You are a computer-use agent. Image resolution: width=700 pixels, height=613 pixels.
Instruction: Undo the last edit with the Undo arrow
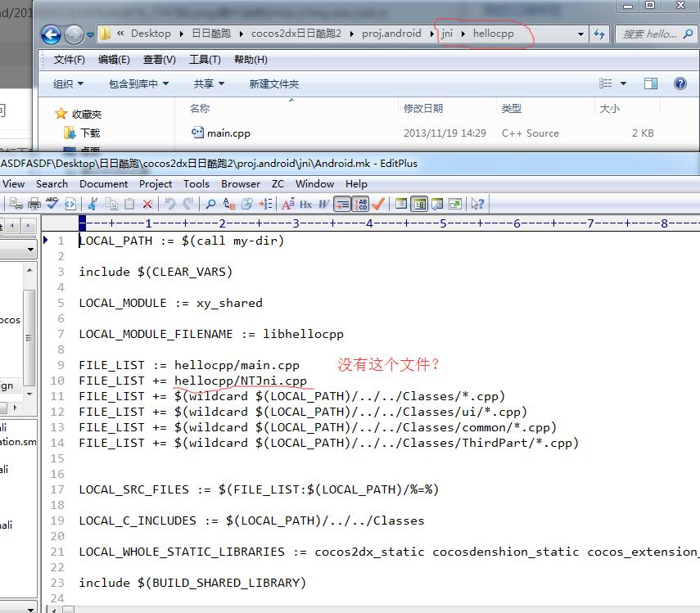click(169, 204)
